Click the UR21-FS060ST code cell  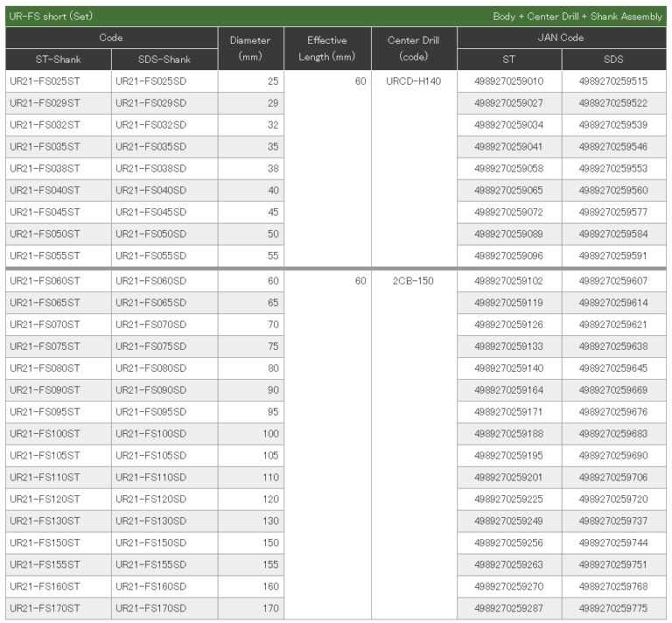(x=45, y=282)
